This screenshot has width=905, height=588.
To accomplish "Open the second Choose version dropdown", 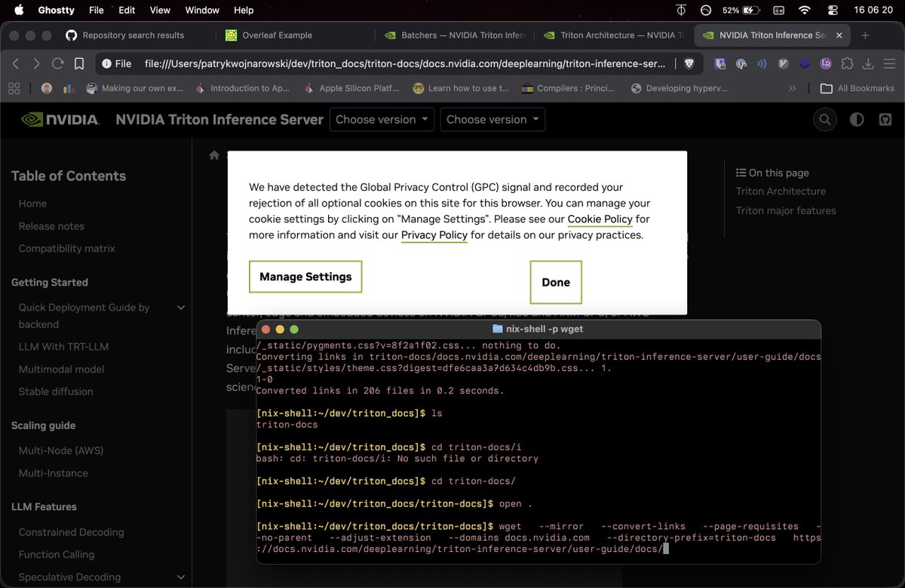I will coord(492,119).
